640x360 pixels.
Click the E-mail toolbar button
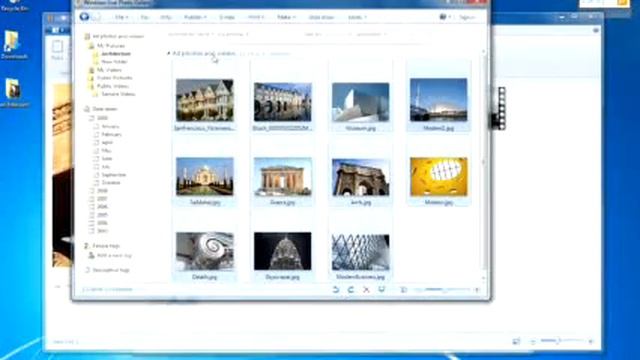(x=227, y=17)
